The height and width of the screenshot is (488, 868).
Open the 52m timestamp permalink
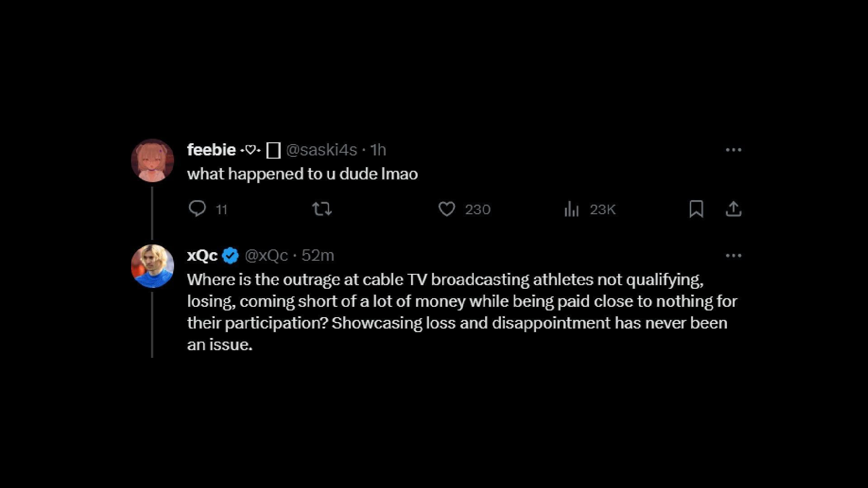click(x=318, y=256)
